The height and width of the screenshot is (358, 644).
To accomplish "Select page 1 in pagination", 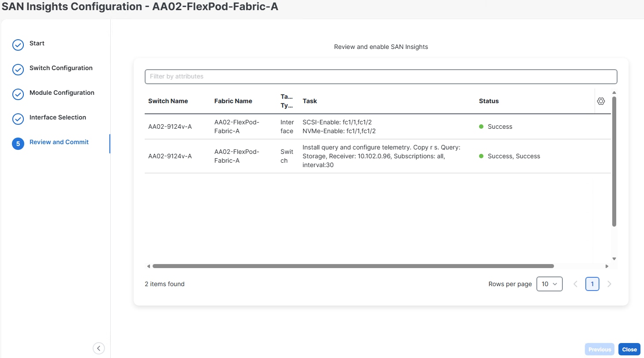I will click(592, 284).
